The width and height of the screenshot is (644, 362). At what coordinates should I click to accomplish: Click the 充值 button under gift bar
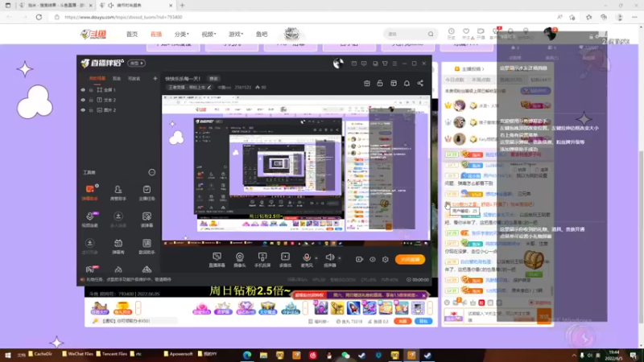[402, 321]
